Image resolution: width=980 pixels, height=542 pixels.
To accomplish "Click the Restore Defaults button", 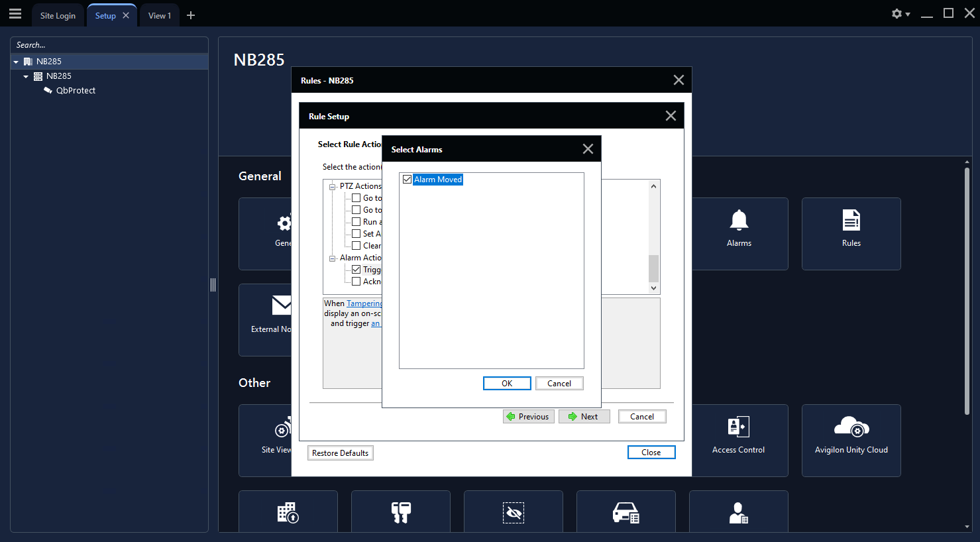I will point(340,453).
